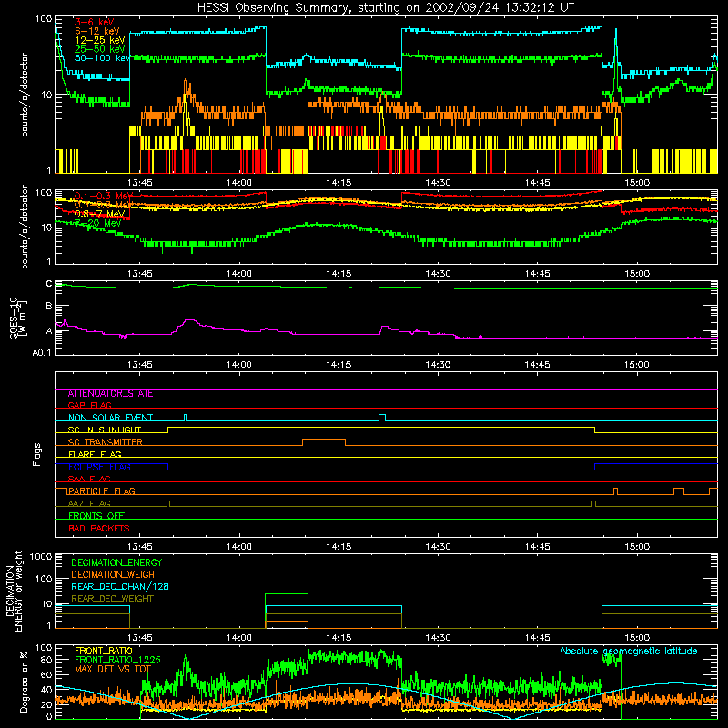The height and width of the screenshot is (728, 728).
Task: Select the NON_SOLAR_EVENT flag label
Action: pyautogui.click(x=110, y=418)
